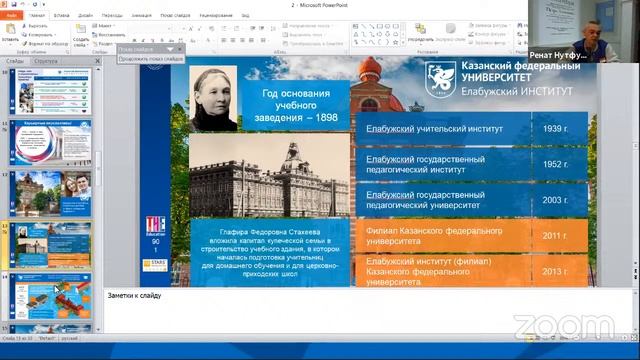This screenshot has height=360, width=640.
Task: Toggle Bold formatting
Action: 134,41
